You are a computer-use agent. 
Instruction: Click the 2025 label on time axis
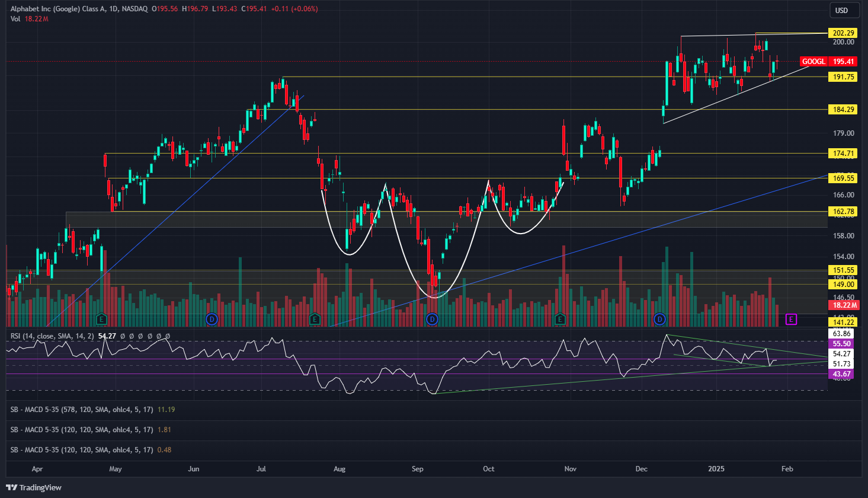point(716,469)
